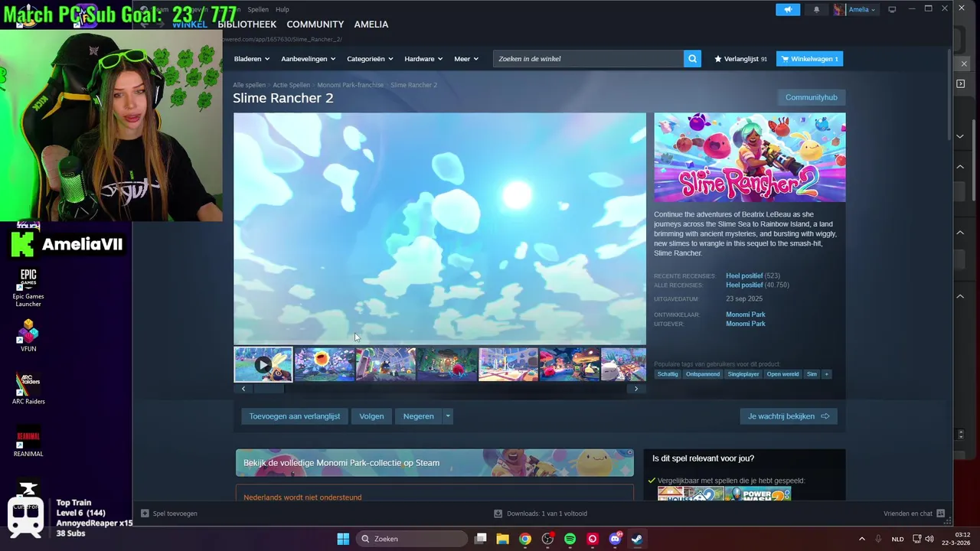Open the Steam announcements megaphone icon

[787, 9]
